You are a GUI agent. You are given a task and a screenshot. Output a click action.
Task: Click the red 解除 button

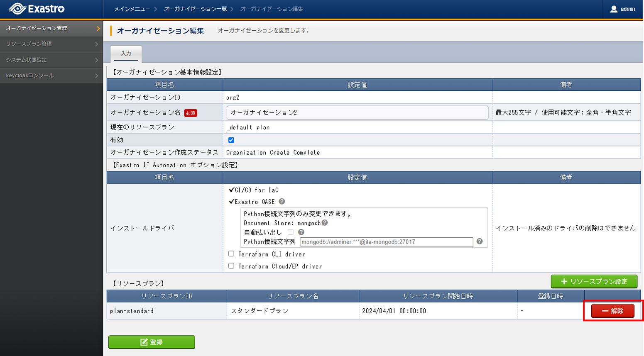(613, 311)
